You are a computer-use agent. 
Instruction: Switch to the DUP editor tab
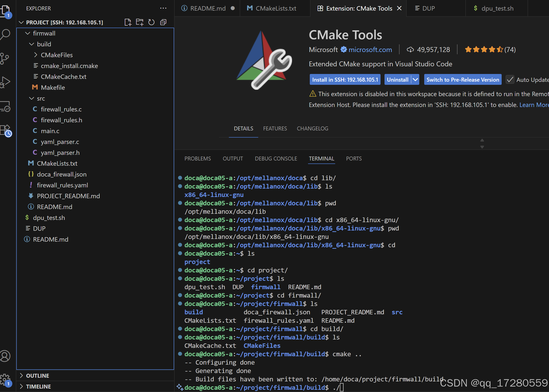click(436, 8)
